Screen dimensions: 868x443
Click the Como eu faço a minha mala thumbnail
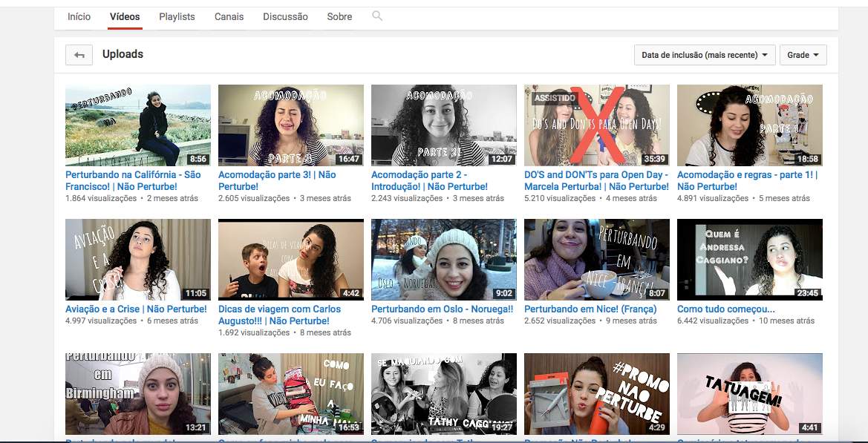point(290,394)
